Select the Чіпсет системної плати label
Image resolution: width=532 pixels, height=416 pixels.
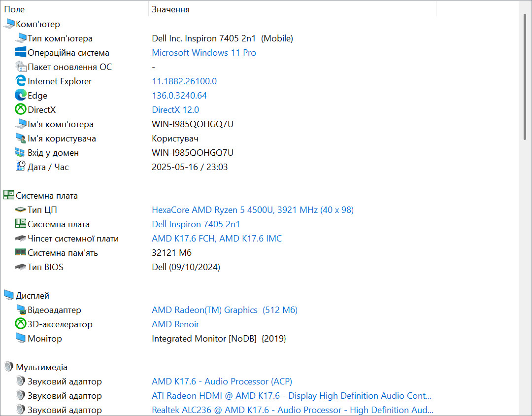[x=73, y=239]
